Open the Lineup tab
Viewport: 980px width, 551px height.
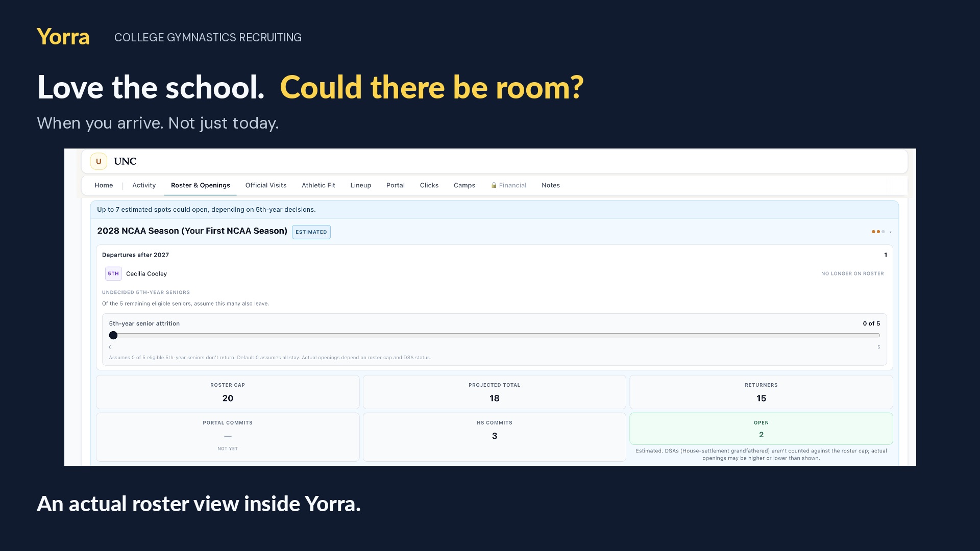tap(361, 185)
